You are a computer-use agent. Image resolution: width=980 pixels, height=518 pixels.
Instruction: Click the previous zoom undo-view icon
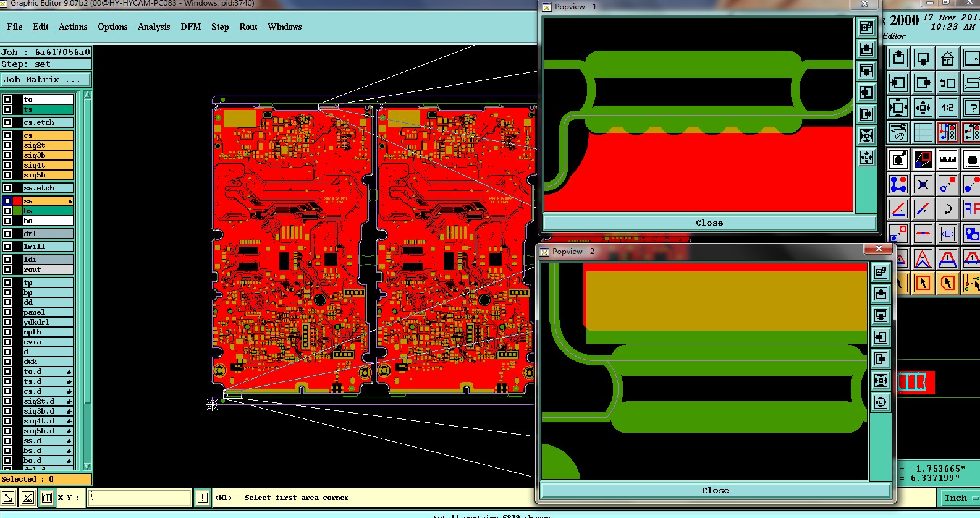947,83
